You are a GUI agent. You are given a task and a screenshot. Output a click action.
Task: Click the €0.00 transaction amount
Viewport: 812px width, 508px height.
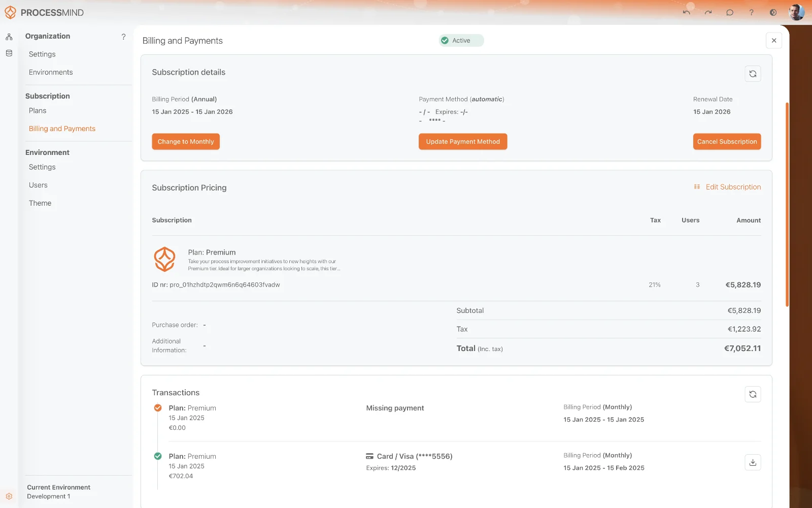click(x=177, y=428)
